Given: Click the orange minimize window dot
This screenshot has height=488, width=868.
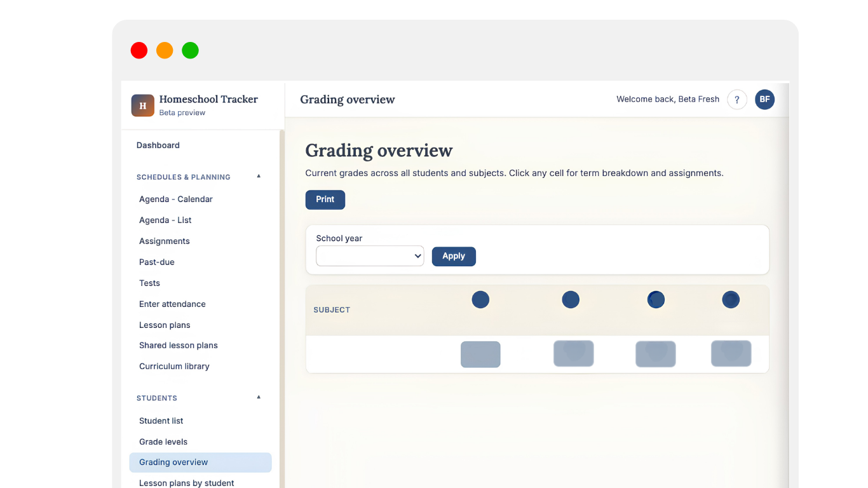Looking at the screenshot, I should (165, 50).
